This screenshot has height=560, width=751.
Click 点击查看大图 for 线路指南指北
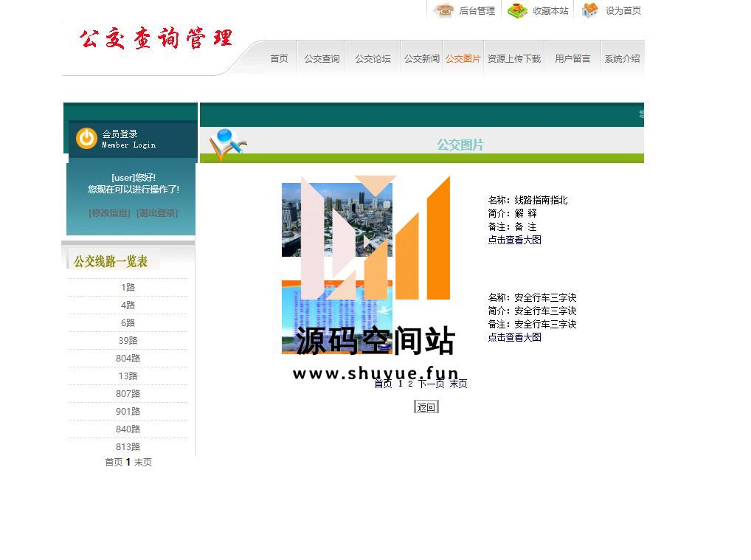tap(514, 240)
